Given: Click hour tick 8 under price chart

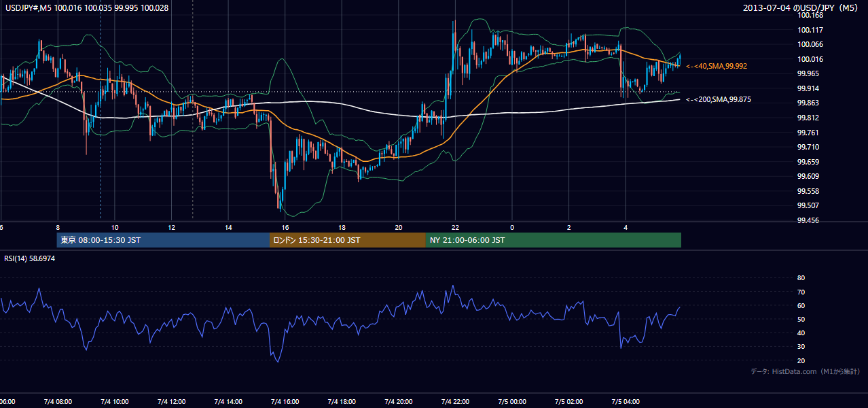Looking at the screenshot, I should (58, 228).
